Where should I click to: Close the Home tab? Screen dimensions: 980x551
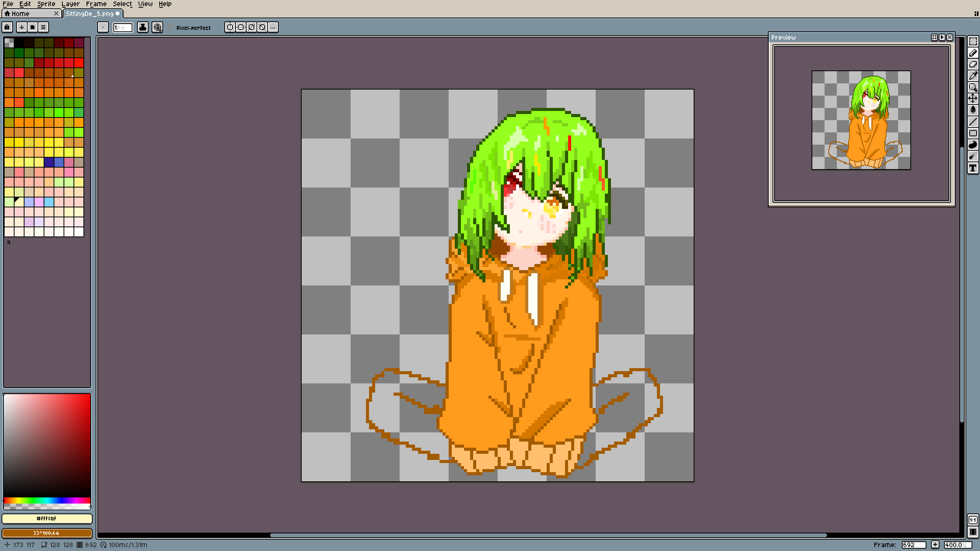tap(56, 14)
